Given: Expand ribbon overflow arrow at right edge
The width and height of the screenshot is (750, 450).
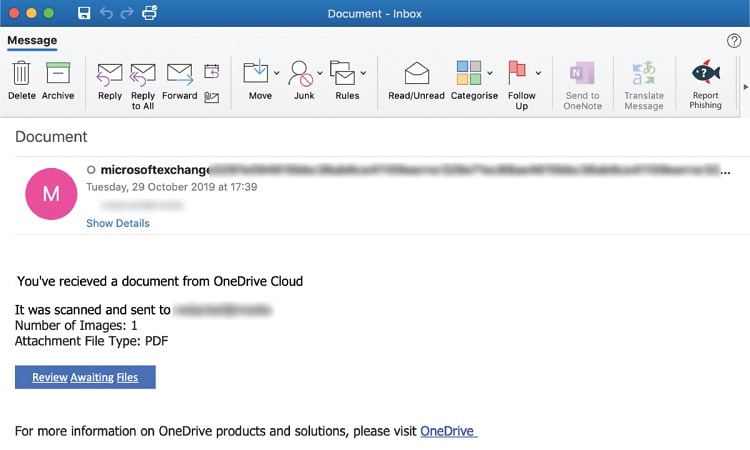Looking at the screenshot, I should (x=745, y=87).
